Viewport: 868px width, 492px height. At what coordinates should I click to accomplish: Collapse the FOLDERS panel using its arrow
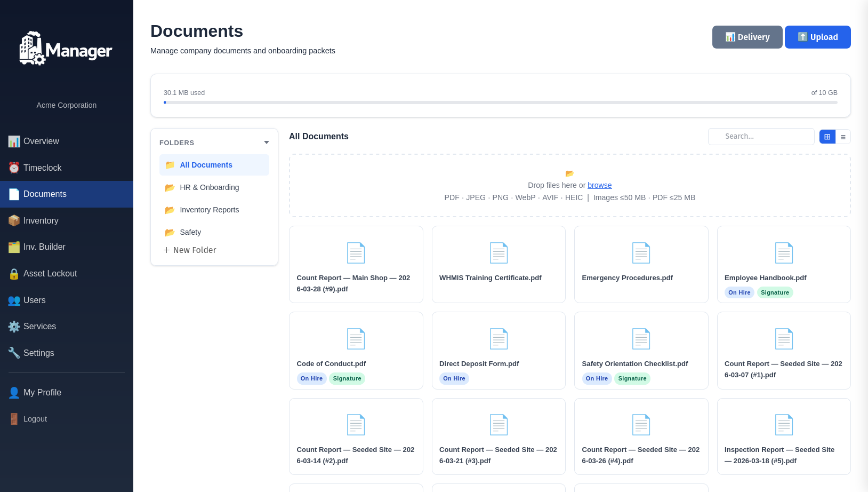click(x=266, y=142)
